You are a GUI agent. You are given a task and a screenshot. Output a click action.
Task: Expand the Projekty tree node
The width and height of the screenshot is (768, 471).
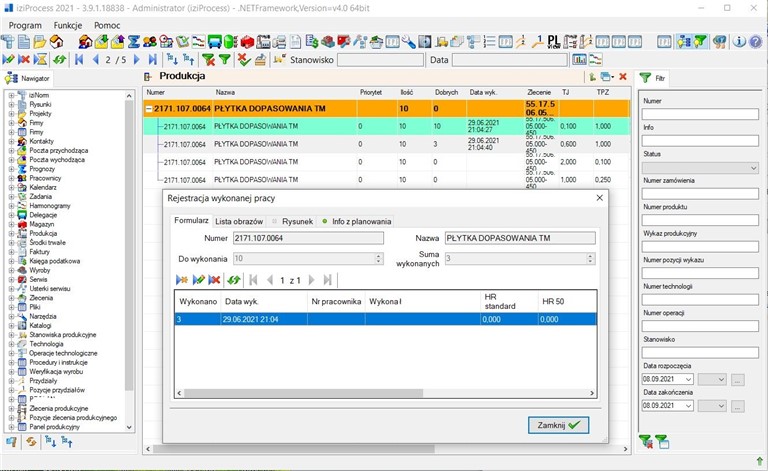pyautogui.click(x=11, y=114)
